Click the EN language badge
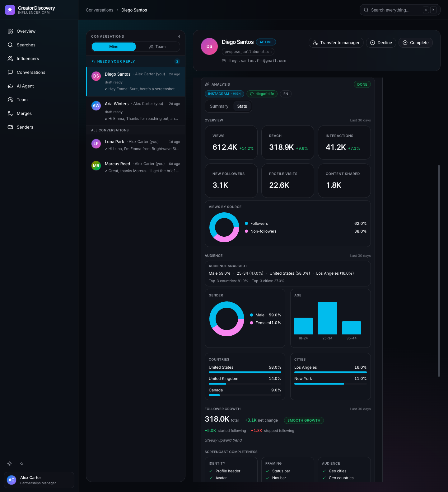The image size is (448, 492). point(286,94)
